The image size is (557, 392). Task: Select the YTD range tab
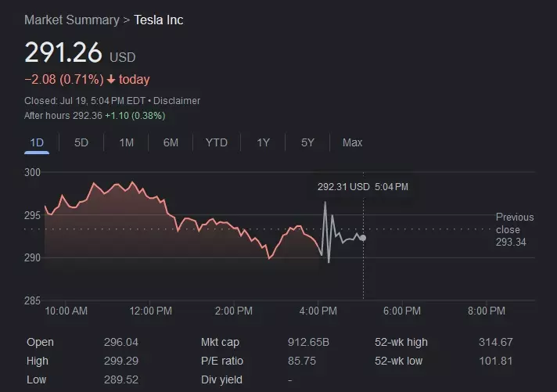[x=217, y=142]
